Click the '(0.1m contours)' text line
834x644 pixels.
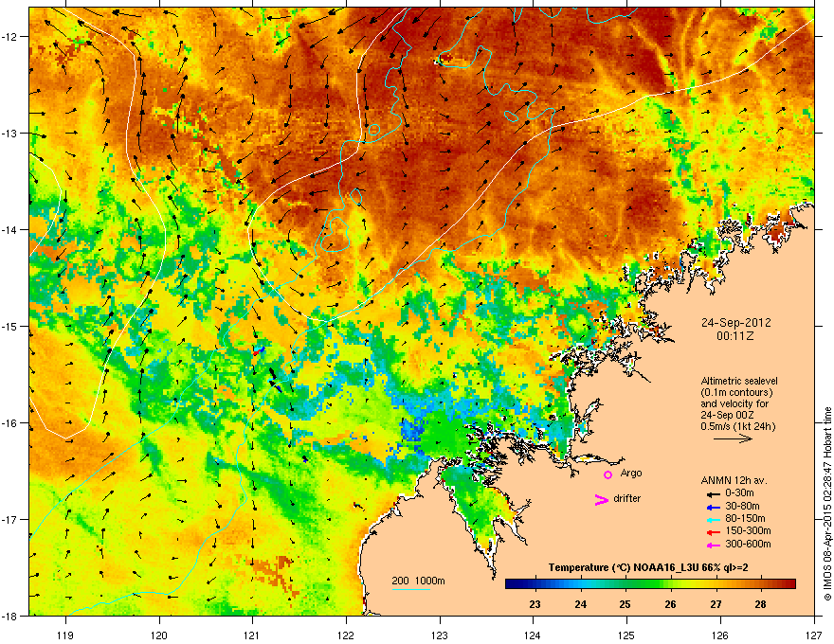[x=736, y=393]
